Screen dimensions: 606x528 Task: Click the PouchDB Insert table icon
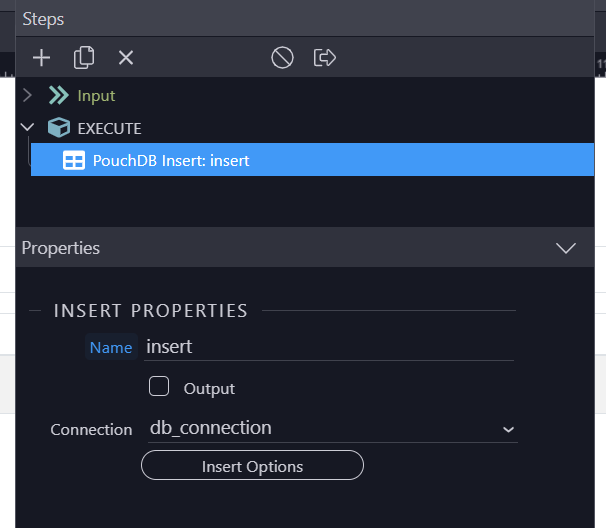point(74,160)
